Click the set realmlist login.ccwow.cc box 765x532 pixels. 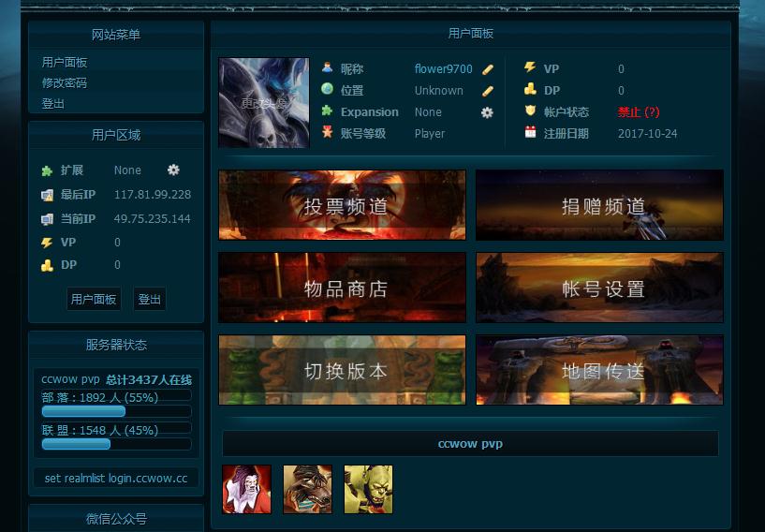pyautogui.click(x=116, y=478)
